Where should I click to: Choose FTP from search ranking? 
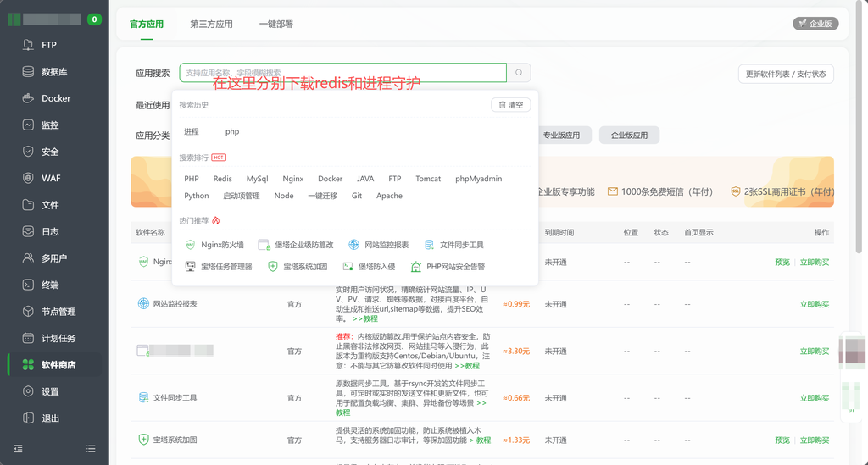click(x=395, y=179)
